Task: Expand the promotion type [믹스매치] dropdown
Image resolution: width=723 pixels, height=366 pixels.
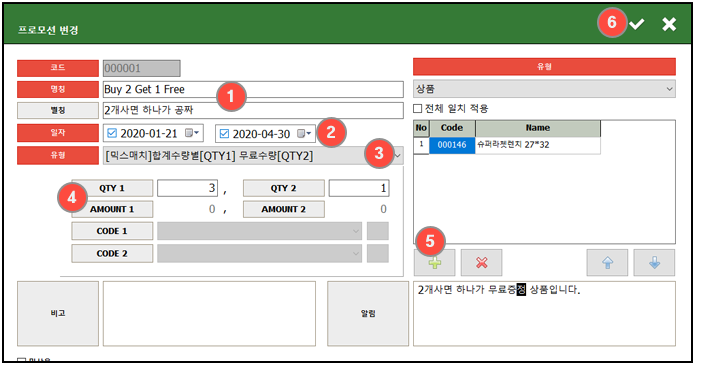Action: (x=397, y=156)
